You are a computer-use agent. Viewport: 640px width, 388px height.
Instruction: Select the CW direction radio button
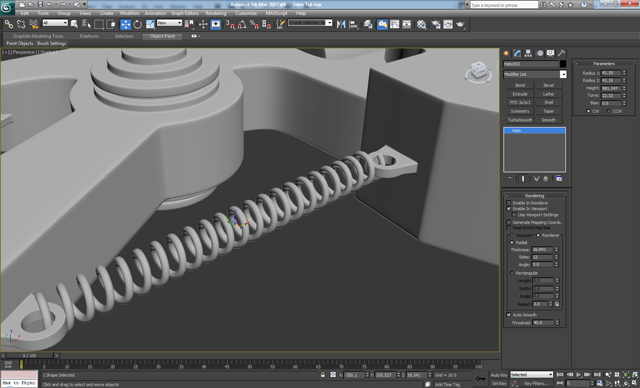pyautogui.click(x=588, y=111)
